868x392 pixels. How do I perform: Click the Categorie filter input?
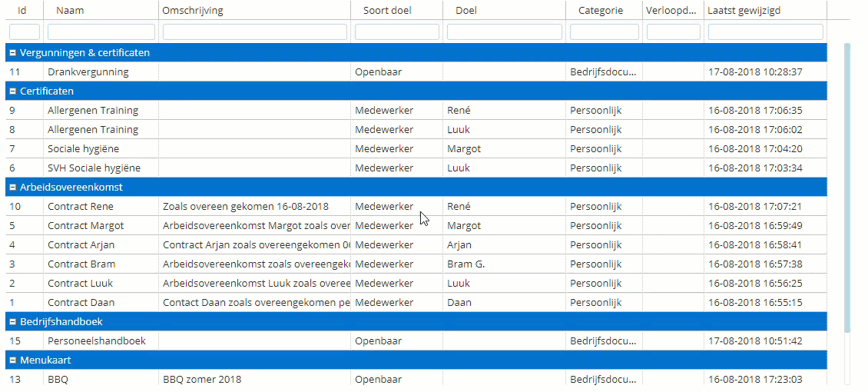coord(605,32)
